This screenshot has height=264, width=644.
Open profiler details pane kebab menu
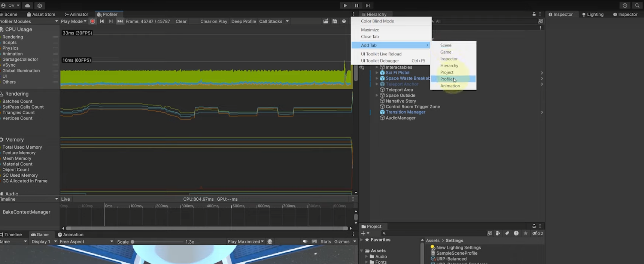(353, 199)
